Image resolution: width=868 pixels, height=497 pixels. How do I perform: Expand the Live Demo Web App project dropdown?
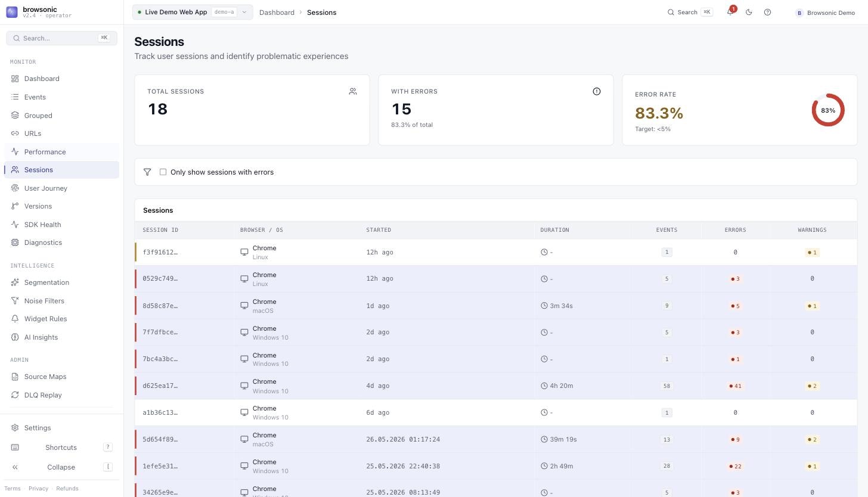(192, 12)
